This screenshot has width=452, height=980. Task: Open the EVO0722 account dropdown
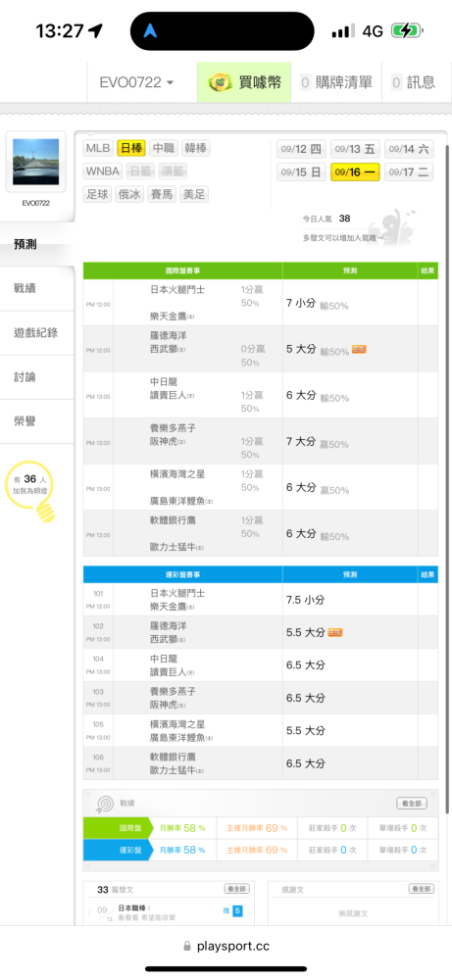tap(136, 82)
